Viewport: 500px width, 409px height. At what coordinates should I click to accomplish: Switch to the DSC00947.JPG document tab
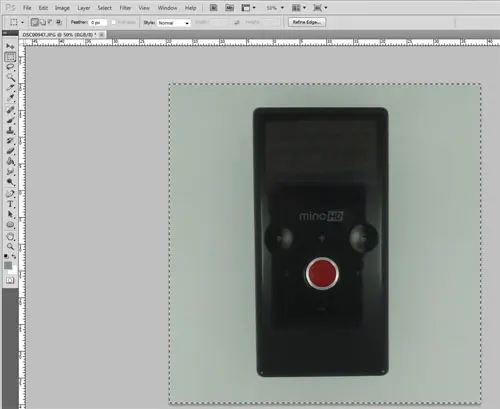coord(59,34)
